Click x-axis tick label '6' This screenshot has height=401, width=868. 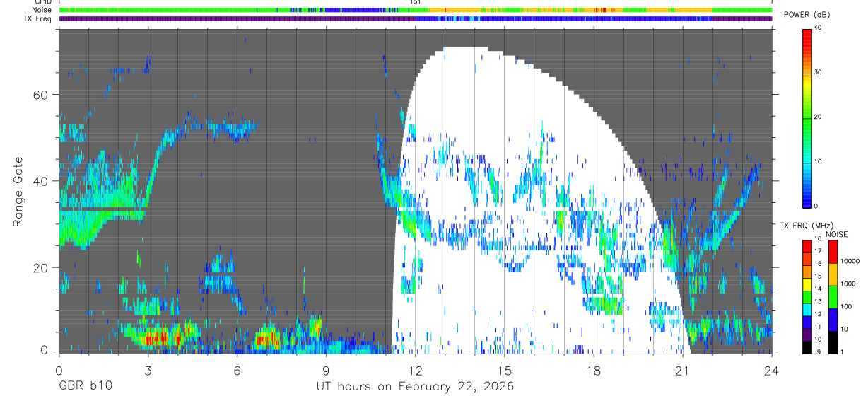[237, 371]
